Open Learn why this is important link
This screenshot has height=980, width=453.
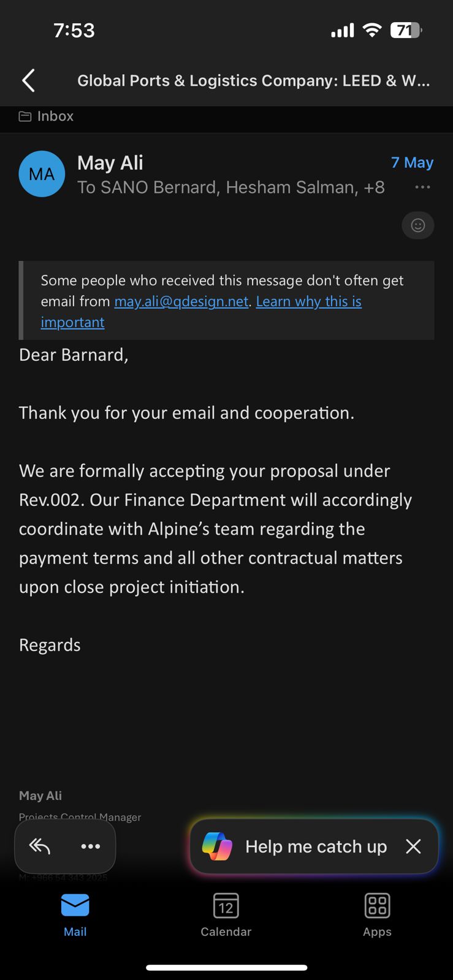point(201,312)
